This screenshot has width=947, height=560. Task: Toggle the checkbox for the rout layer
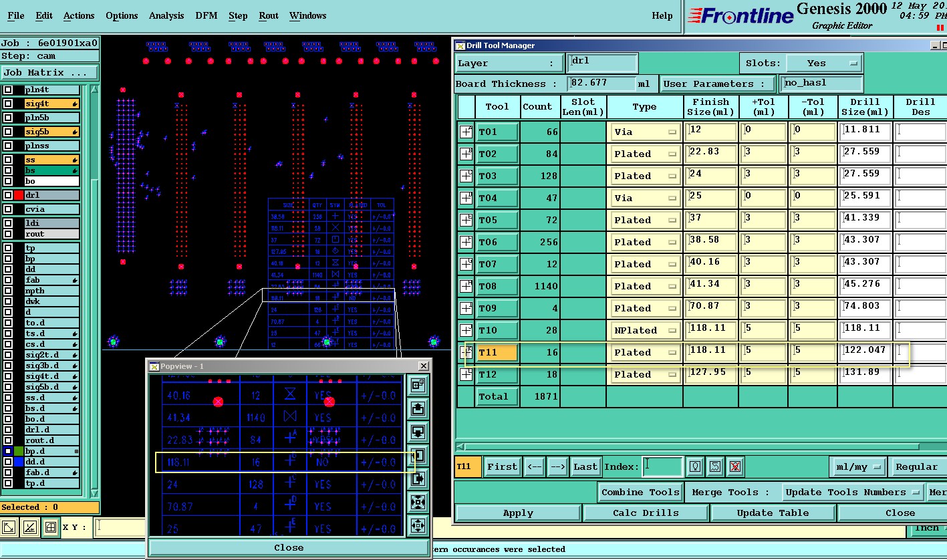(x=8, y=234)
